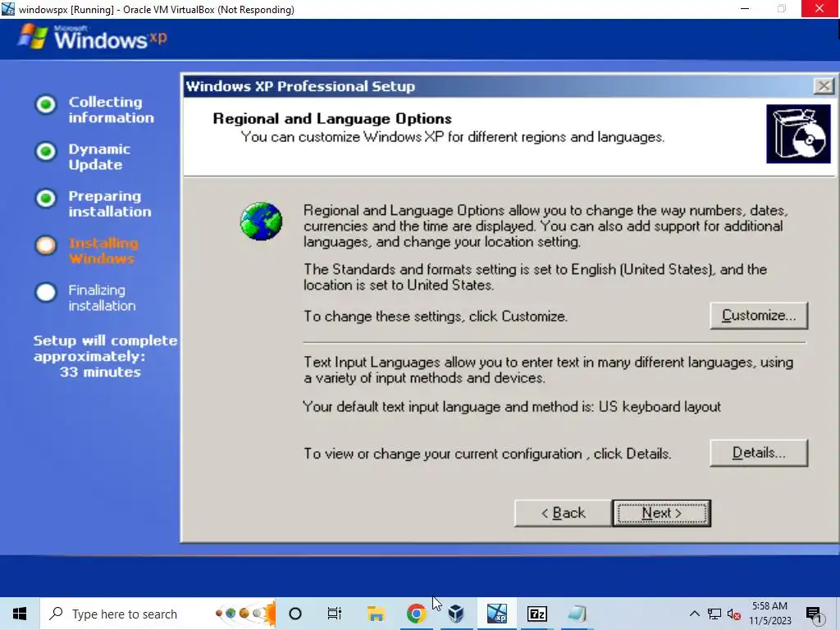
Task: Click the Customize... button
Action: coord(759,316)
